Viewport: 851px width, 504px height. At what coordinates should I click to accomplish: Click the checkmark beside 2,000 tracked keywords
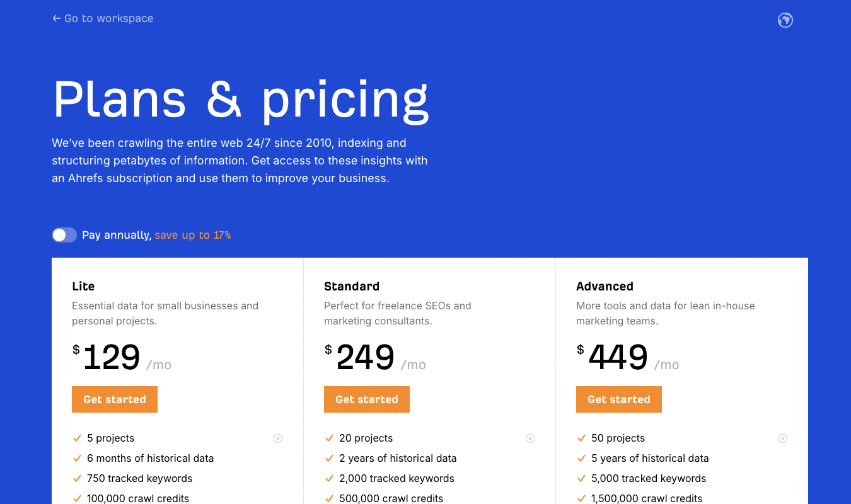click(x=329, y=478)
